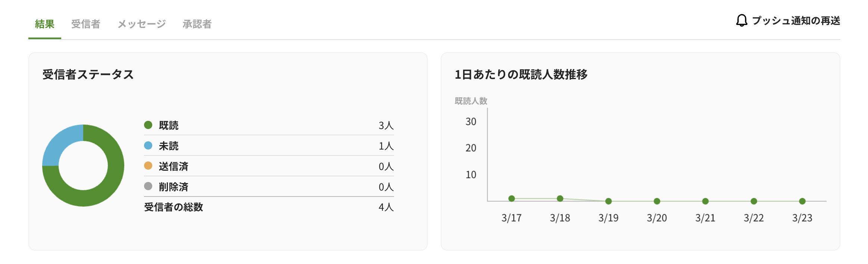Click the gray 削除済 legend dot

(x=148, y=186)
